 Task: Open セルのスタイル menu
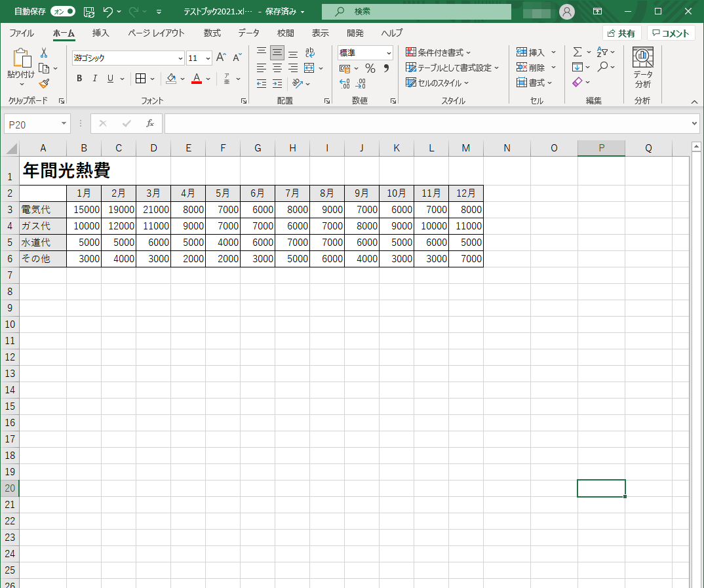pos(437,83)
